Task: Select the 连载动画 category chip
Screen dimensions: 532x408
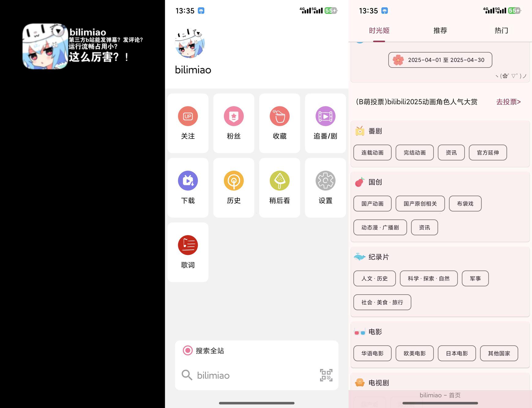Action: [372, 153]
